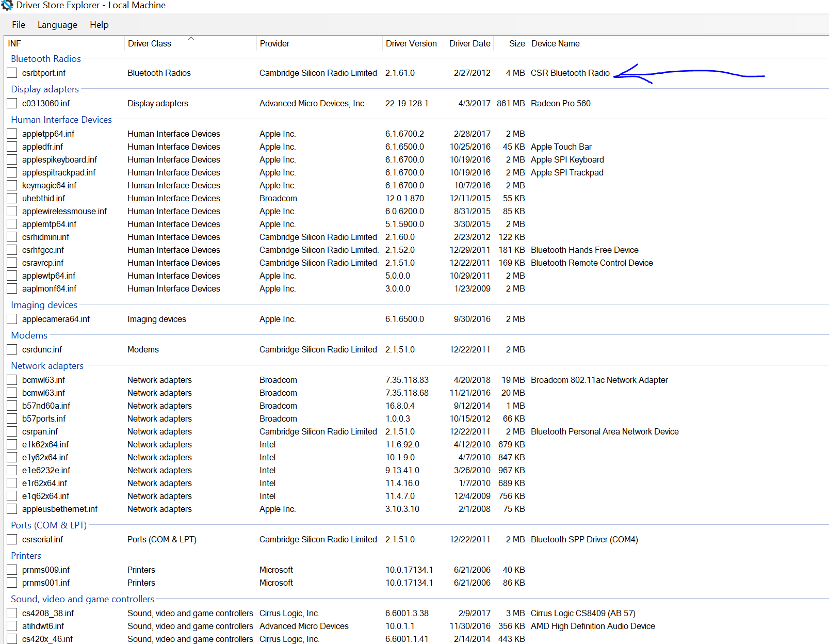Click the 'Radeon Pro 560' device name

pos(561,104)
